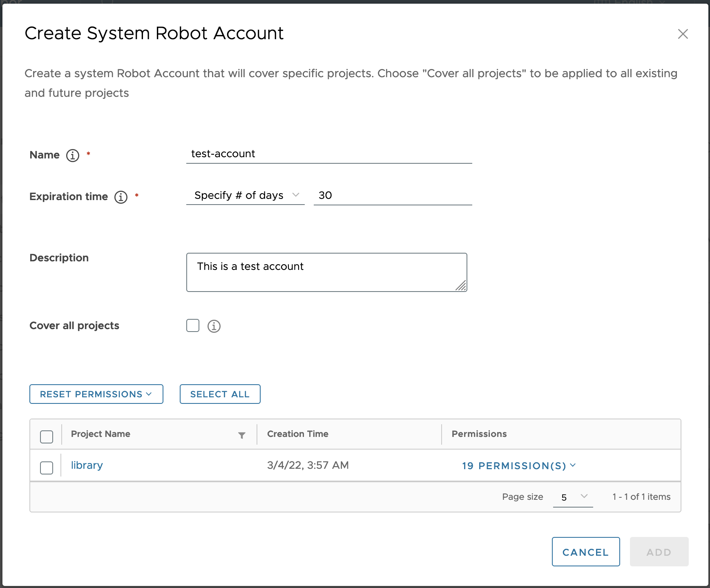Screen dimensions: 710x588
Task: Open the filter icon in Project Name column
Action: point(242,435)
